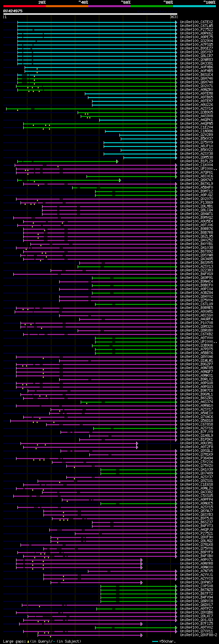Click the label UniRef100_A9XAM1
The image size is (219, 644).
point(196,311)
